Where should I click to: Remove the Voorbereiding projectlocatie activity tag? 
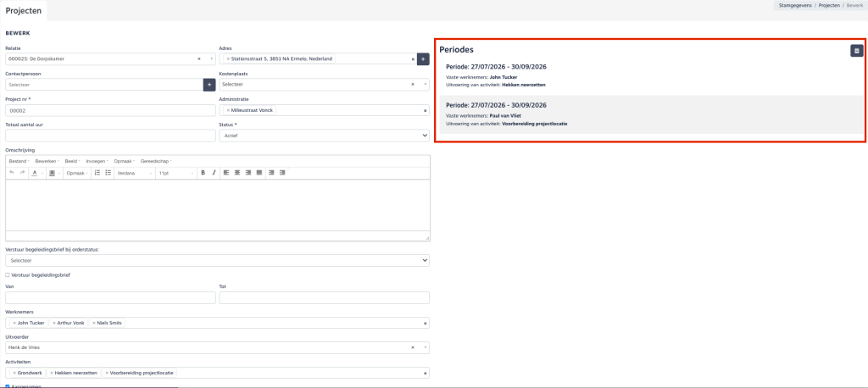pos(107,373)
